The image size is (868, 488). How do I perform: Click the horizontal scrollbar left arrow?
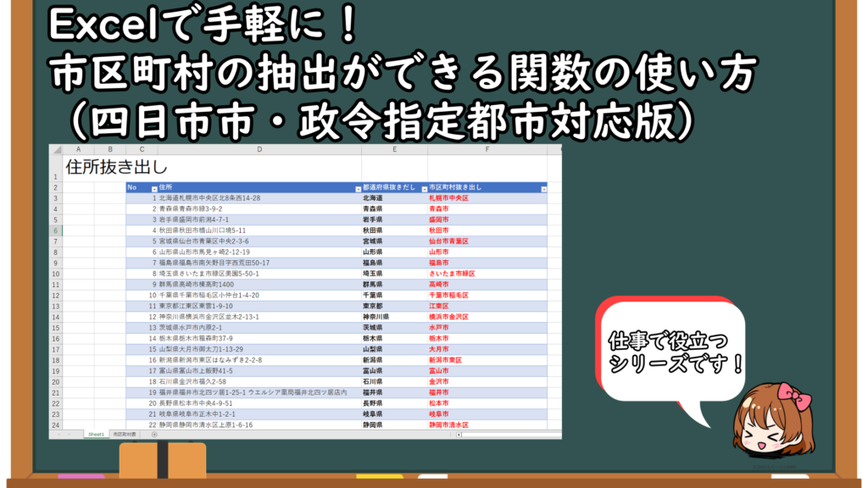pyautogui.click(x=459, y=434)
